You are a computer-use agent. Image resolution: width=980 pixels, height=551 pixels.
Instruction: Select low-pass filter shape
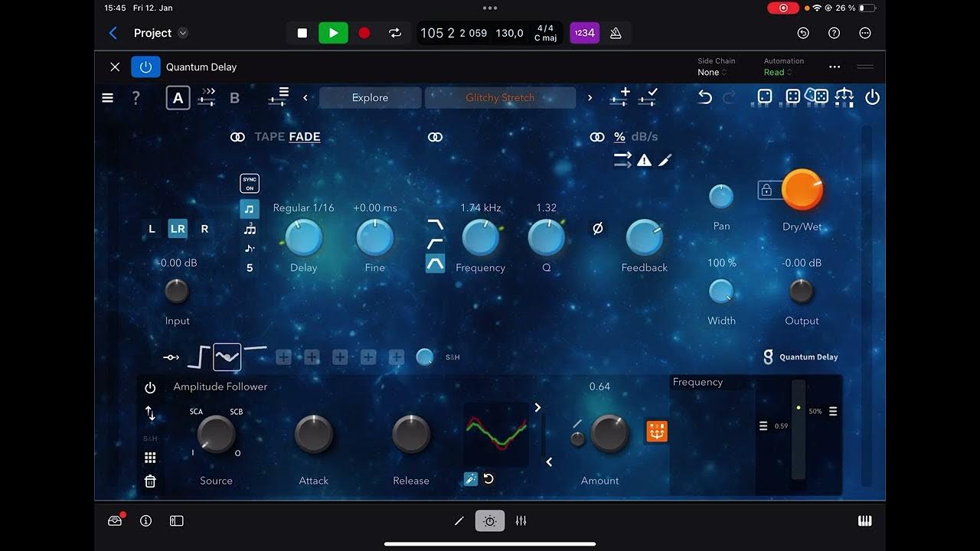(435, 224)
